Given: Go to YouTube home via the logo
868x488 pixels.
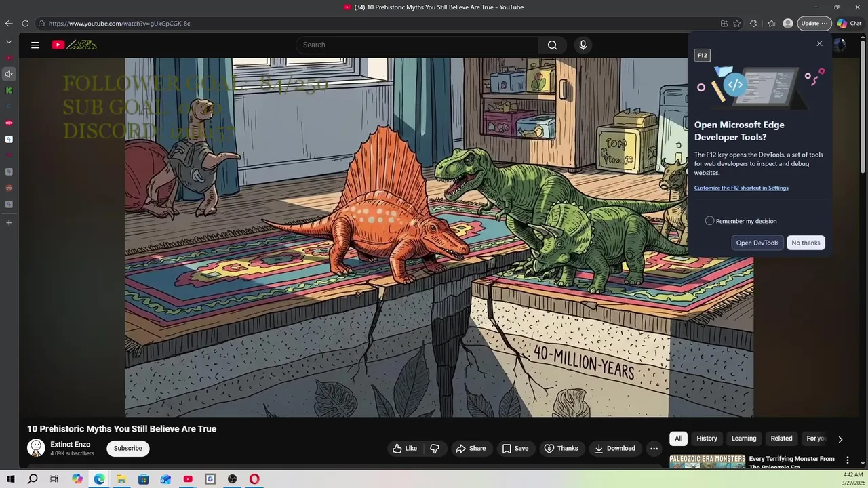Looking at the screenshot, I should (75, 45).
